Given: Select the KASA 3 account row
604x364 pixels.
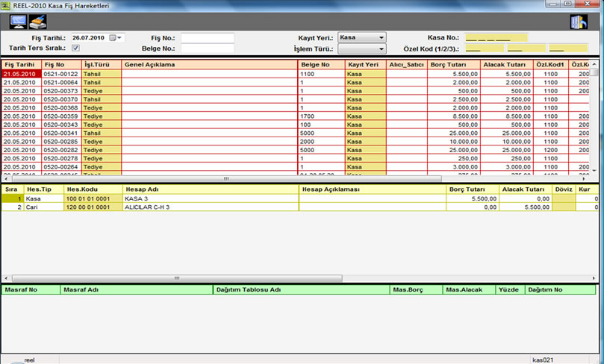Looking at the screenshot, I should coord(299,198).
